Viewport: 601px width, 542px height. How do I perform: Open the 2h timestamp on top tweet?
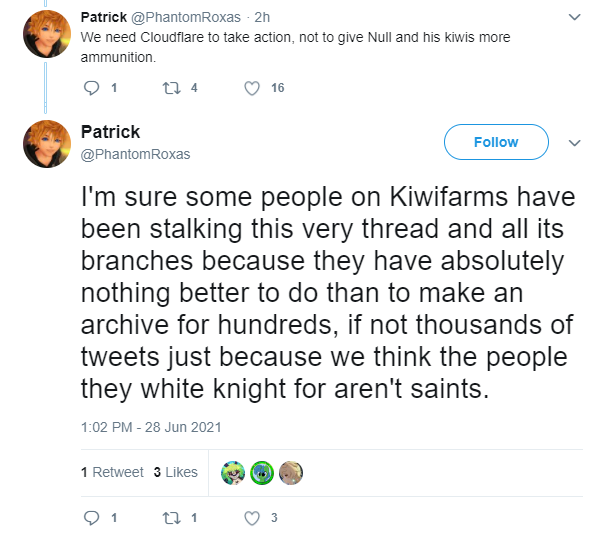262,17
